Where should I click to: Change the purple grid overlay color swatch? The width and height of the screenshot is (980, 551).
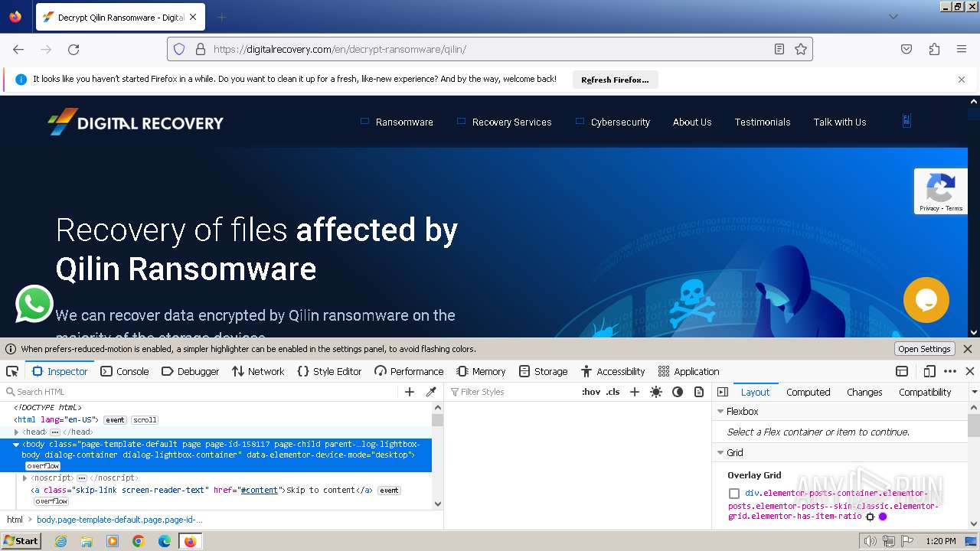[x=883, y=517]
